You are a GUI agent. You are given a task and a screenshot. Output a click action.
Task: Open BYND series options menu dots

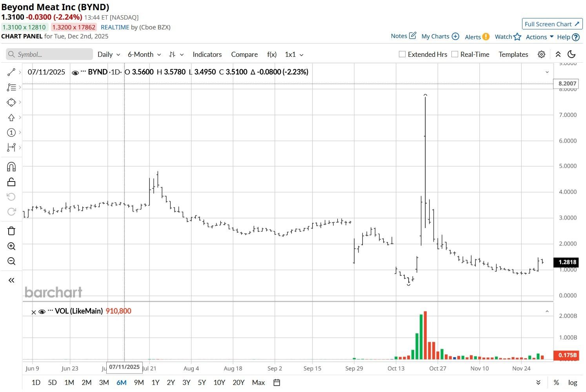click(x=83, y=72)
